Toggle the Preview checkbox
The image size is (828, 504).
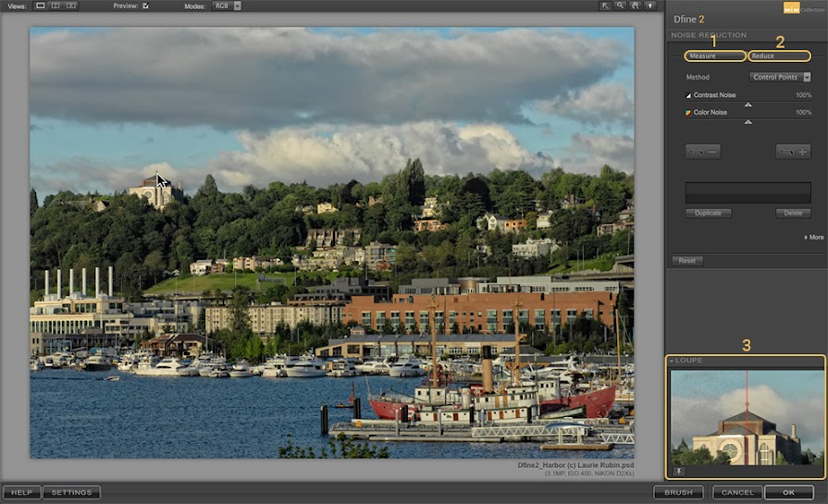[x=144, y=6]
